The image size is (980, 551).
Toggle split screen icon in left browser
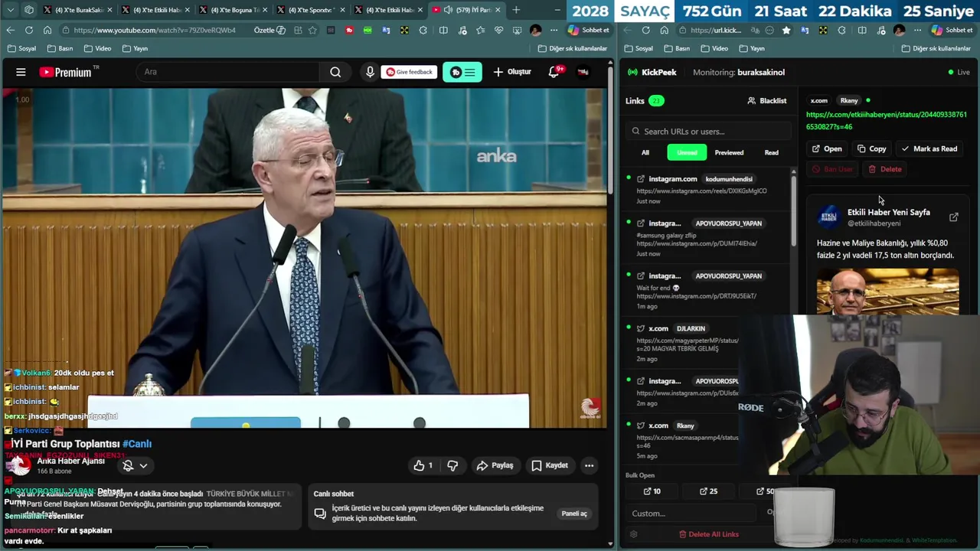(443, 30)
